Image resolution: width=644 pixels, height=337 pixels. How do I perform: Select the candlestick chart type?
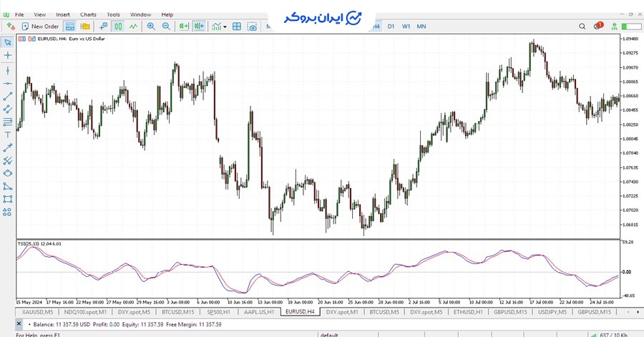pos(118,26)
